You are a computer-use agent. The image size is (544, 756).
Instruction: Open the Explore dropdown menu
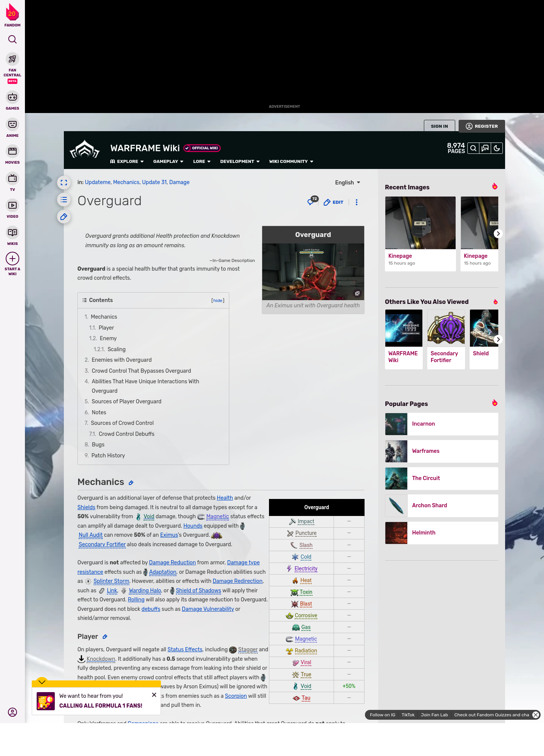[x=127, y=161]
